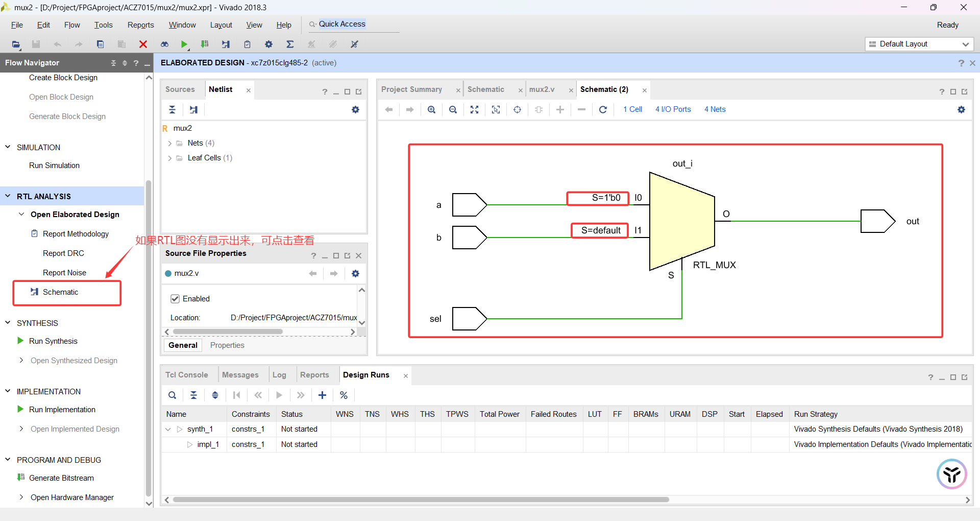Image resolution: width=980 pixels, height=521 pixels.
Task: Expand the Nets (4) tree node
Action: click(169, 144)
